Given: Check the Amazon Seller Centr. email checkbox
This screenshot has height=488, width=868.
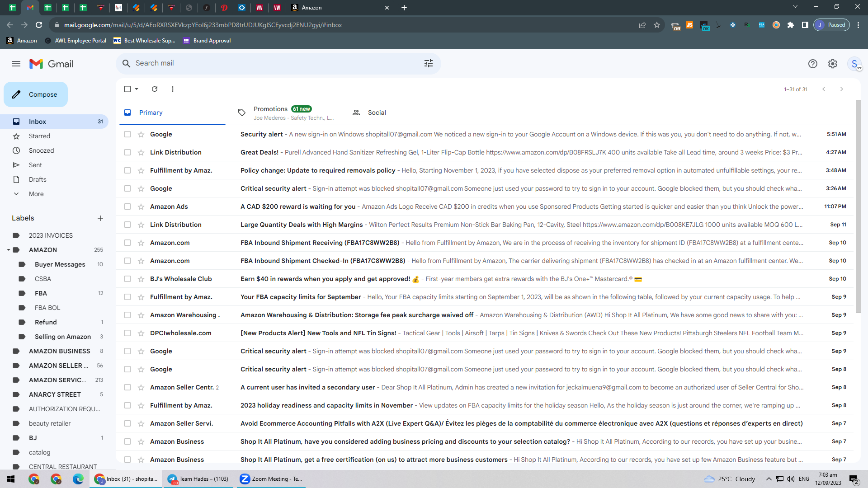Looking at the screenshot, I should coord(127,387).
